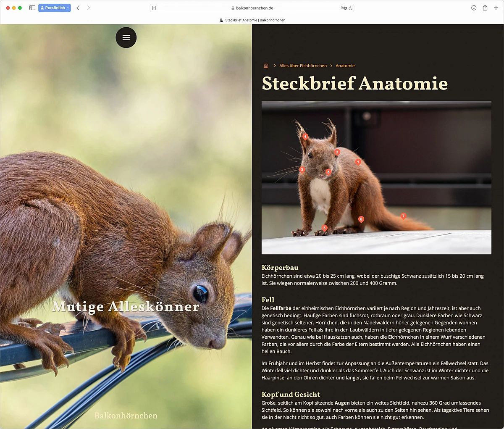The image size is (504, 429).
Task: Toggle the Safari sidebar
Action: tap(32, 8)
